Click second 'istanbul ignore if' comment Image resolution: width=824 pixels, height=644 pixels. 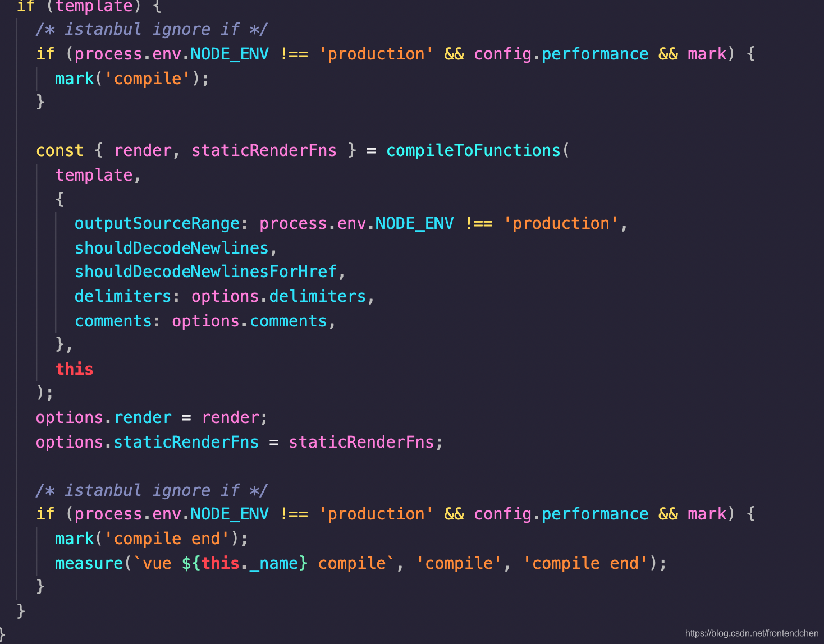[x=152, y=490]
